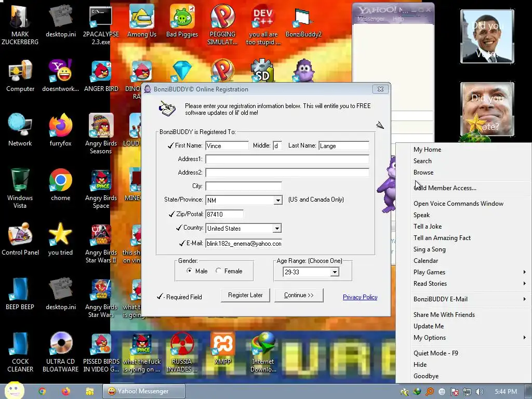Open the MARK ZUCKERBERG desktop icon

click(20, 24)
